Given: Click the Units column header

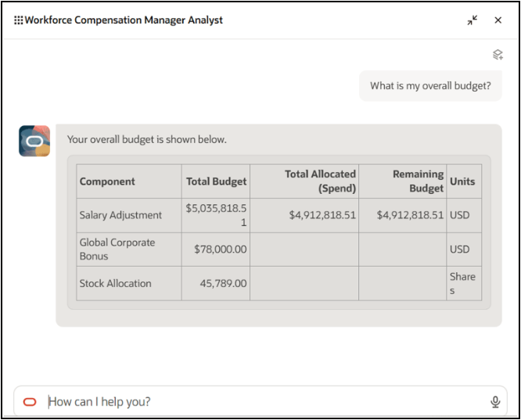Looking at the screenshot, I should [x=462, y=181].
